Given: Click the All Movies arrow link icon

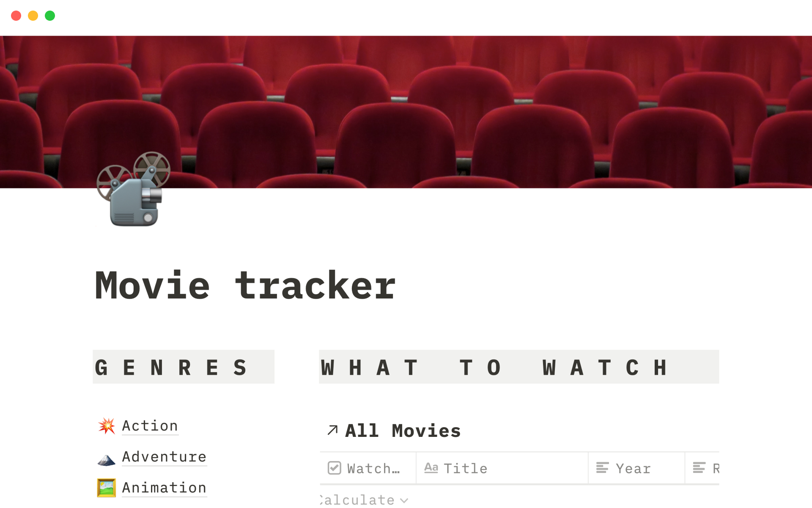Looking at the screenshot, I should click(x=332, y=430).
